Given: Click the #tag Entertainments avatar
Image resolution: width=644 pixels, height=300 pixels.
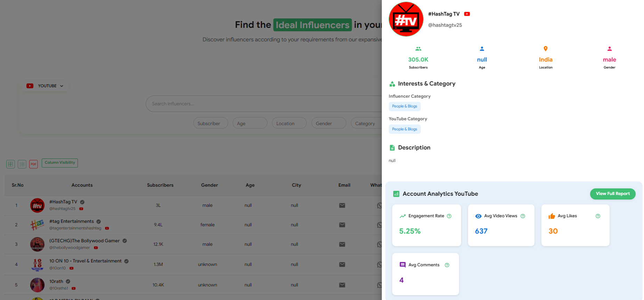Looking at the screenshot, I should point(37,225).
